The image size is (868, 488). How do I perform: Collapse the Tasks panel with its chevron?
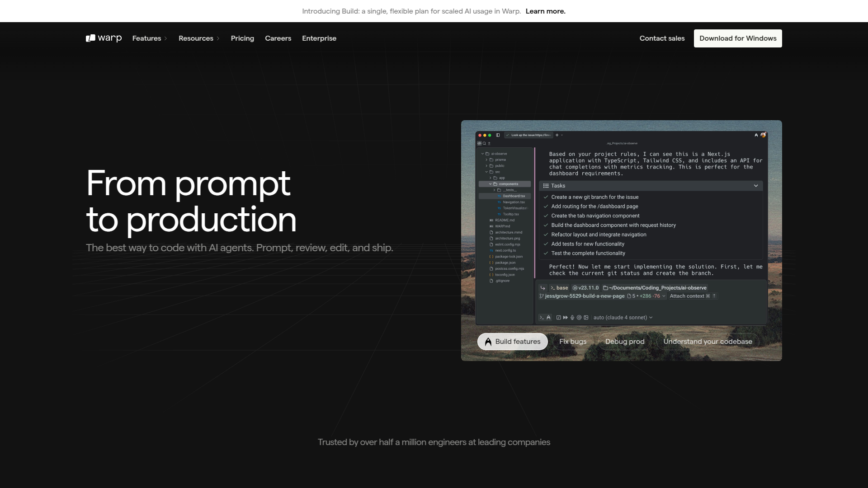(x=756, y=185)
